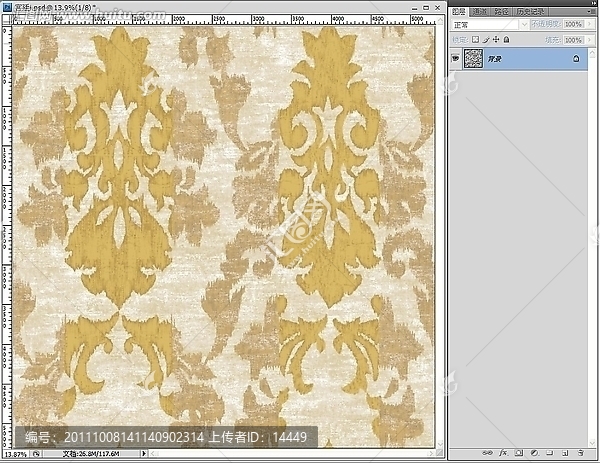Create a new layer
This screenshot has height=463, width=600.
(565, 453)
